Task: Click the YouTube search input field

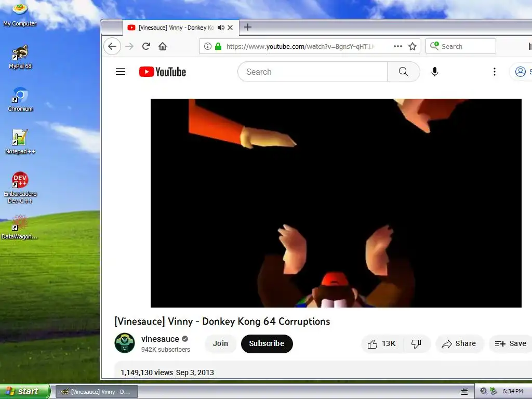Action: [312, 72]
